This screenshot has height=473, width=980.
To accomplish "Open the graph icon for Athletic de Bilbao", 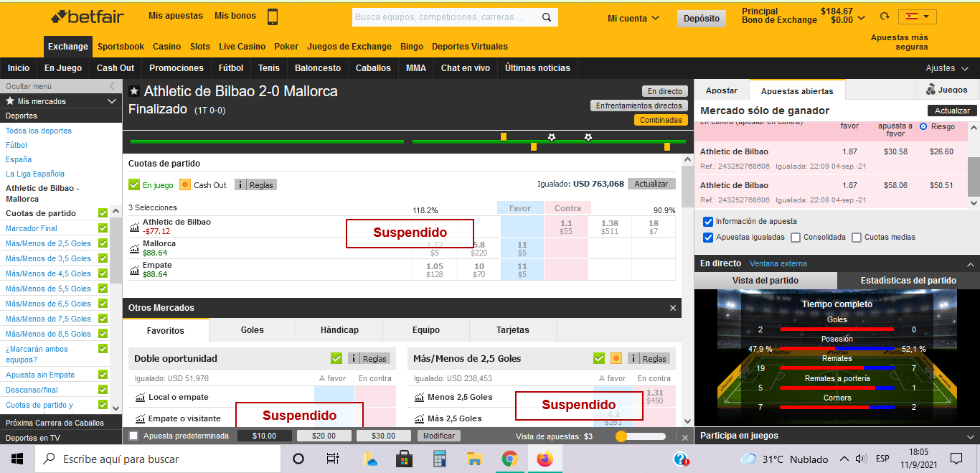I will pyautogui.click(x=134, y=227).
